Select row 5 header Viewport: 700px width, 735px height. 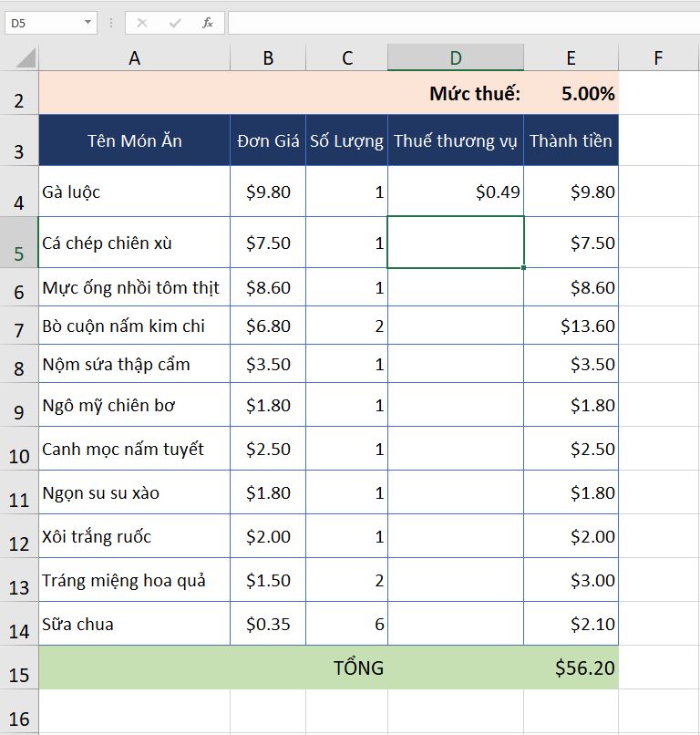click(19, 243)
